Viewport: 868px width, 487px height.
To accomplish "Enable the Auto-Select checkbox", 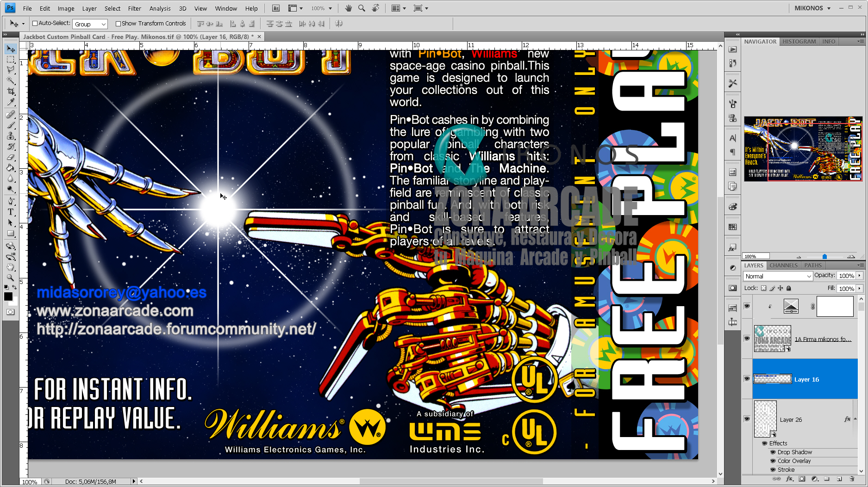I will pyautogui.click(x=34, y=23).
